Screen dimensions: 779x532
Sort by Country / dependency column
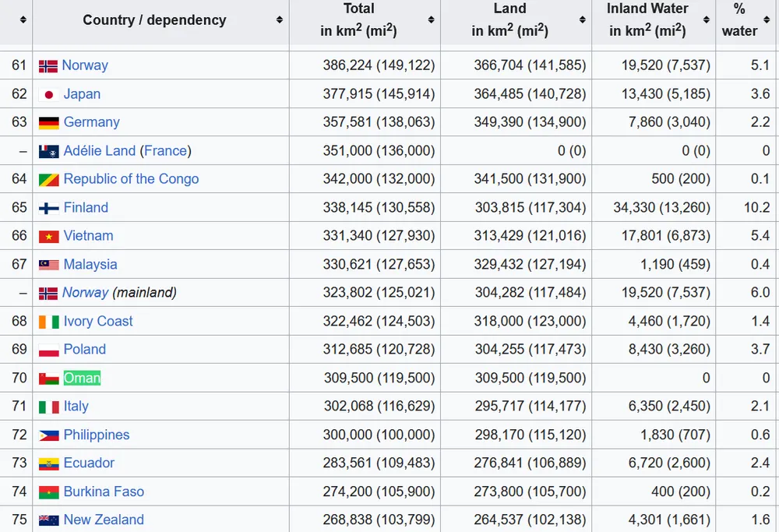279,20
